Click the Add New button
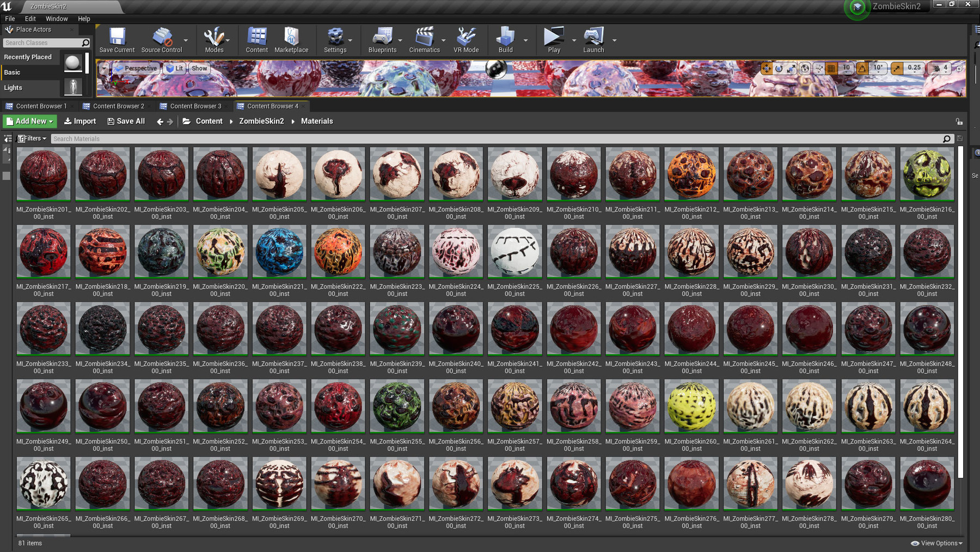 point(30,122)
